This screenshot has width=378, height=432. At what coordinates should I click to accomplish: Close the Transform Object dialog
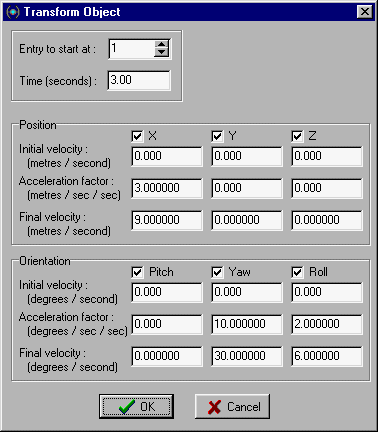pos(365,12)
